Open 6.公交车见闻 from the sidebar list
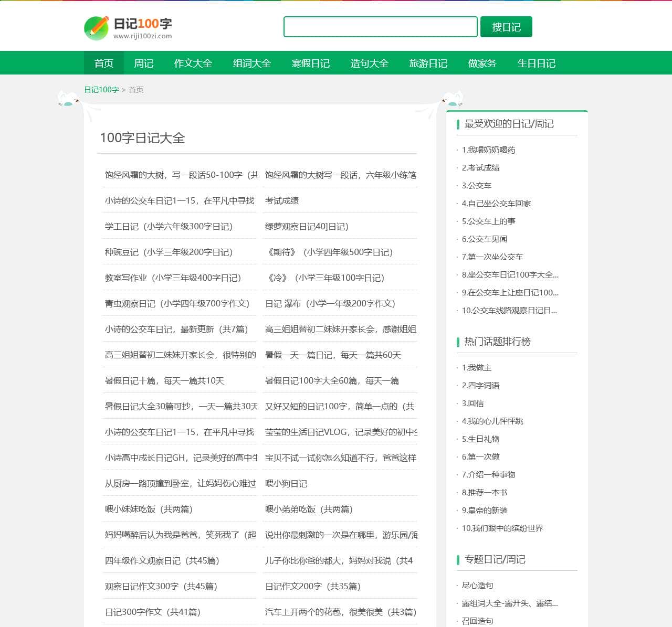The image size is (672, 627). pos(485,239)
